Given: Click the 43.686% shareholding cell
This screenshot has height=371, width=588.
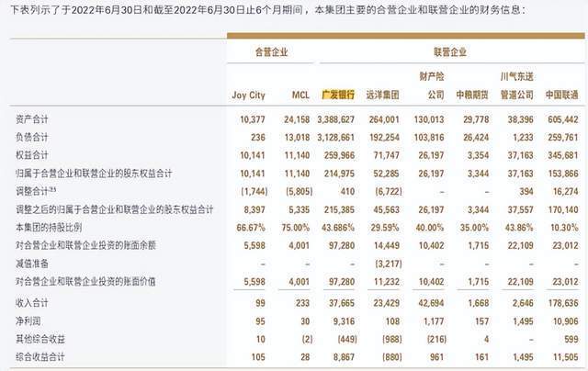Looking at the screenshot, I should pos(338,228).
